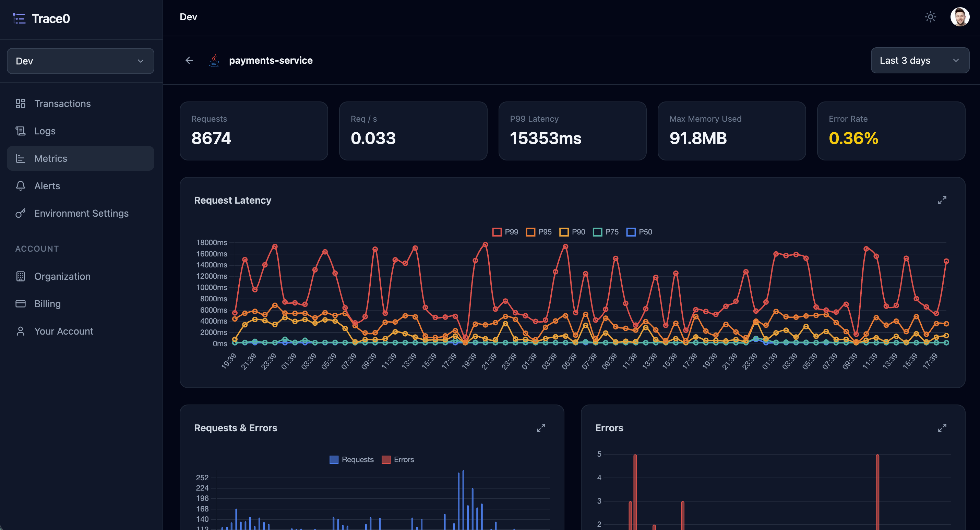Toggle the Errors legend series
This screenshot has height=530, width=980.
click(397, 459)
